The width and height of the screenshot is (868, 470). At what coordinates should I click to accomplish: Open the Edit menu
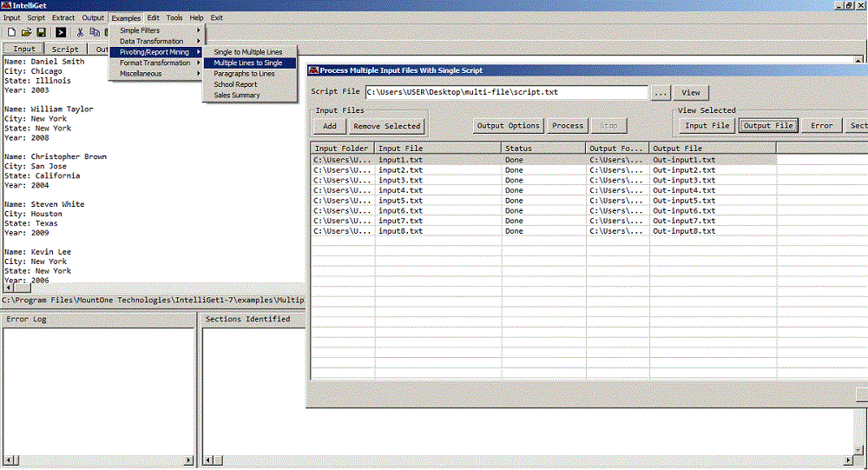[154, 17]
